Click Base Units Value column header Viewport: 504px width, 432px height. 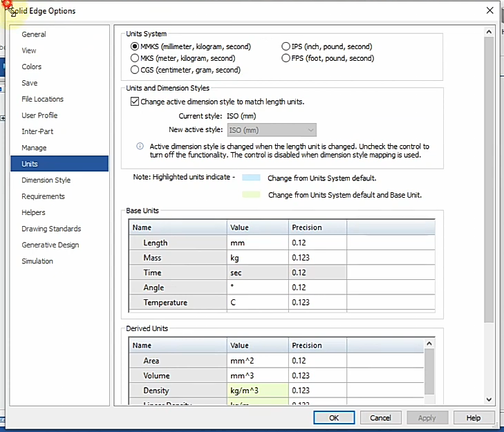[x=257, y=227]
